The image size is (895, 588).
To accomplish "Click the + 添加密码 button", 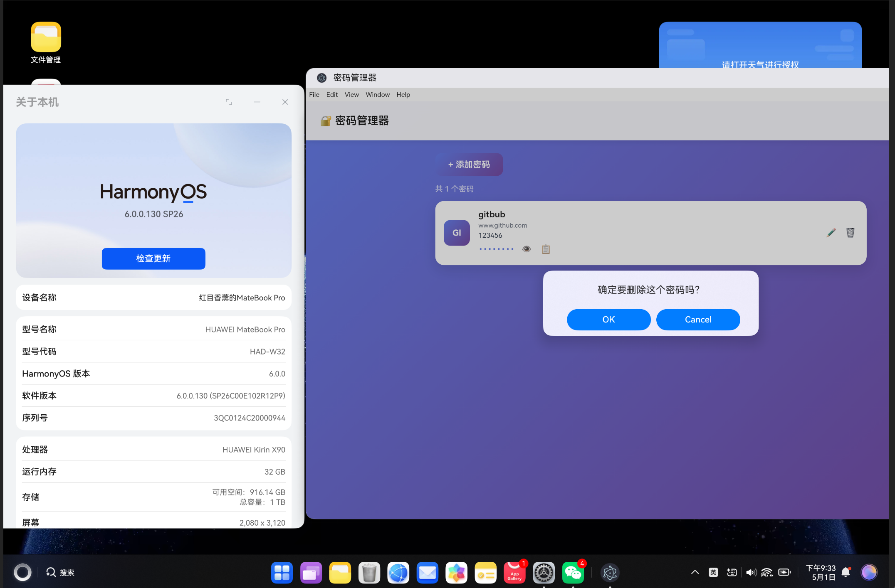I will click(469, 165).
